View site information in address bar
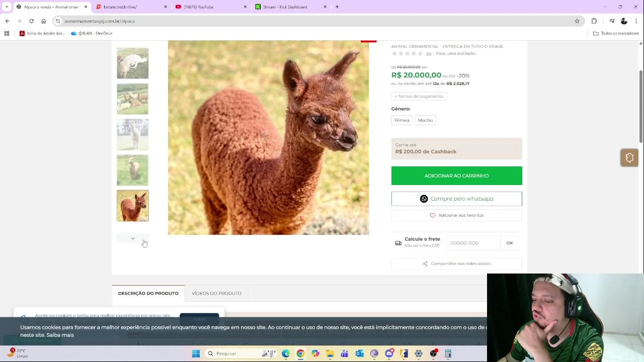The image size is (644, 362). [58, 21]
